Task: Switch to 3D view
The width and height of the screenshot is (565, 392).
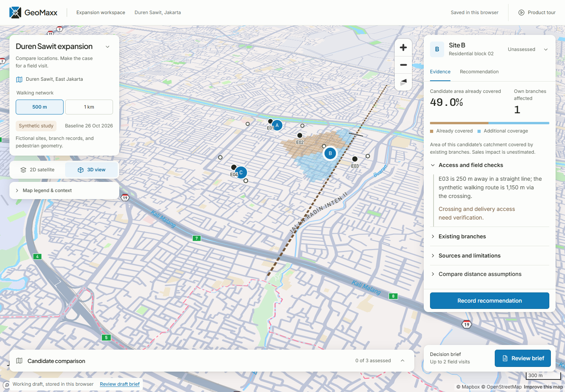Action: [91, 170]
